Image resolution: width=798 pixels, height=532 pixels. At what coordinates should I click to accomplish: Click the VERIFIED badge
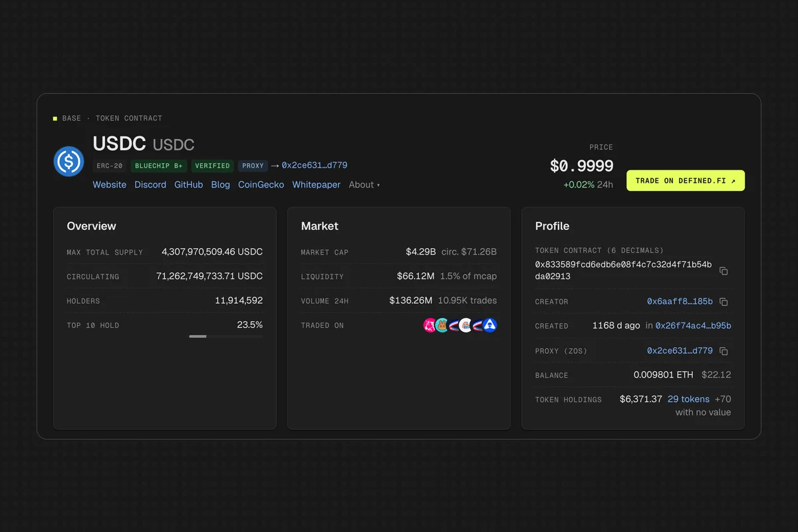(x=212, y=166)
